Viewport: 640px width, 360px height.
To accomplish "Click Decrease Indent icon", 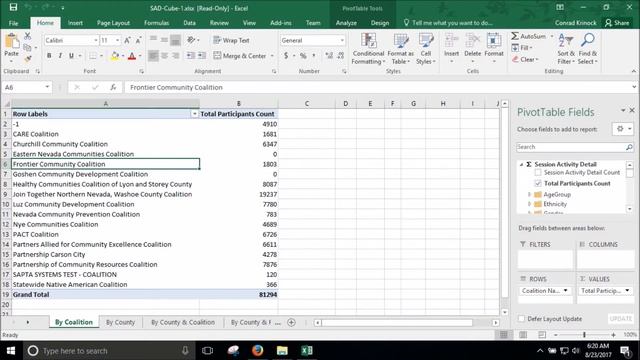I will [x=191, y=56].
